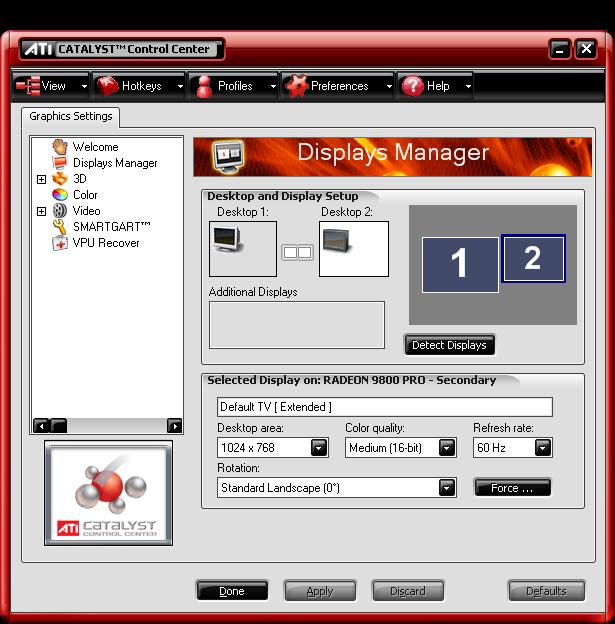Minimize the Catalyst Control Center window
This screenshot has width=615, height=624.
[560, 49]
